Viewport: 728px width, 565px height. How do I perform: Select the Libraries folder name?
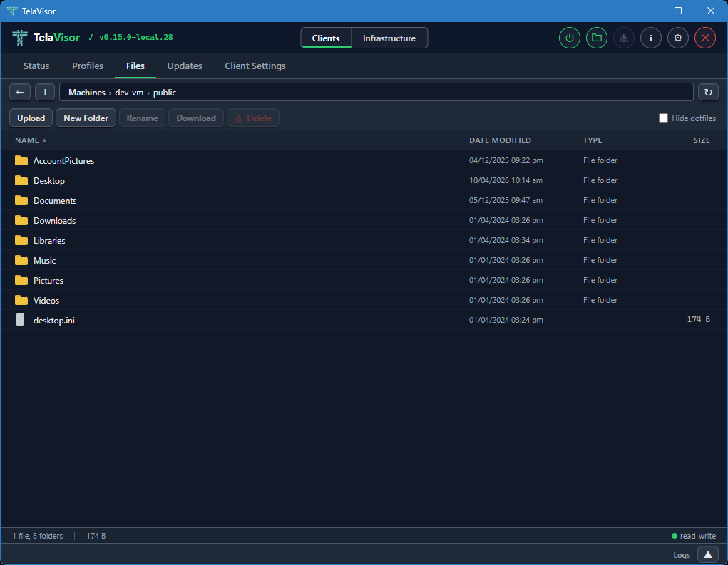pos(49,240)
